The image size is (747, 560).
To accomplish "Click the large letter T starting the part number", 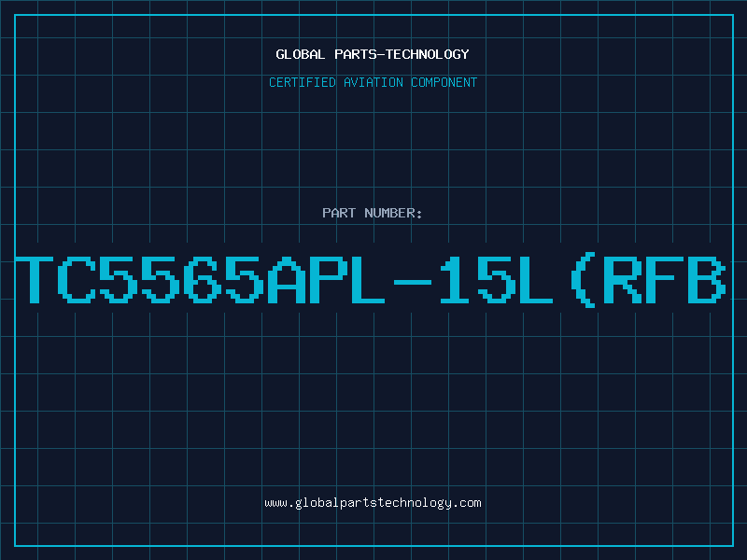I will coord(35,280).
